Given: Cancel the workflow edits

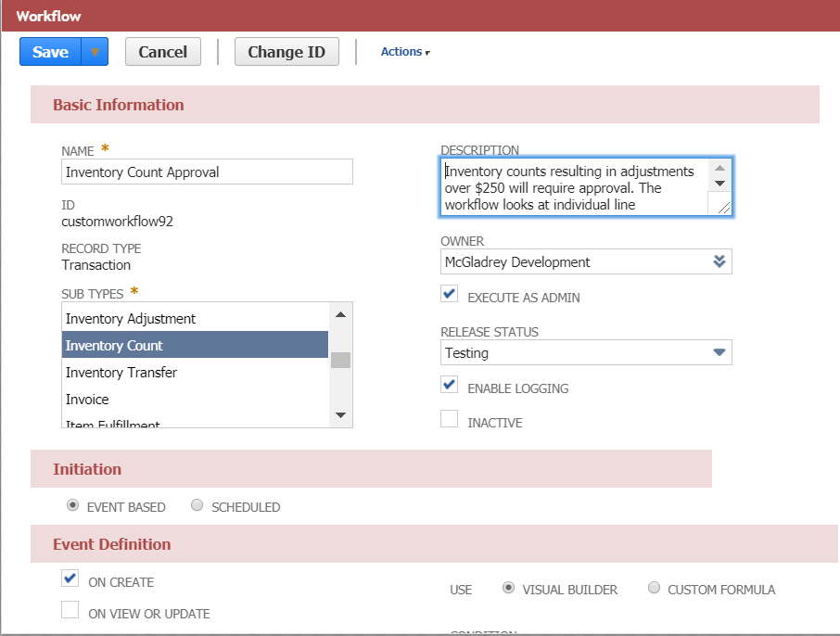Looking at the screenshot, I should pos(163,52).
